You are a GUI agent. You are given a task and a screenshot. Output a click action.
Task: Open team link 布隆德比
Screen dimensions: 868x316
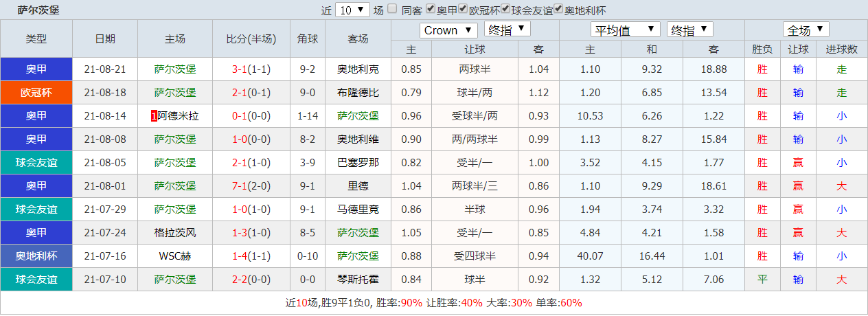click(x=358, y=93)
